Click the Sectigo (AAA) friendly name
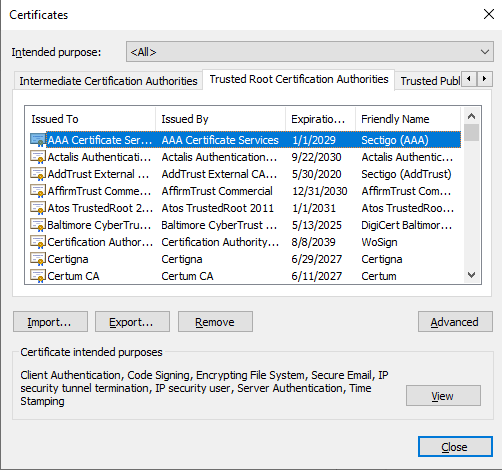This screenshot has height=470, width=502. 395,140
